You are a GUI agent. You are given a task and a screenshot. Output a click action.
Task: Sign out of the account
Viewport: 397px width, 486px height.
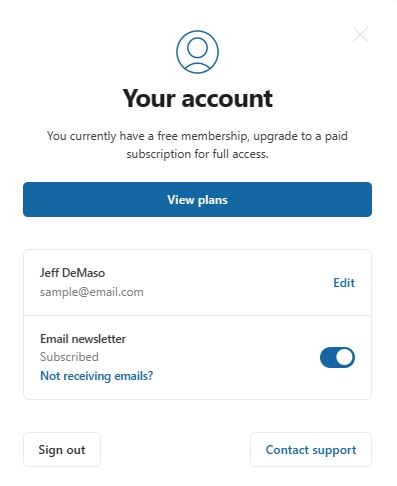click(62, 450)
